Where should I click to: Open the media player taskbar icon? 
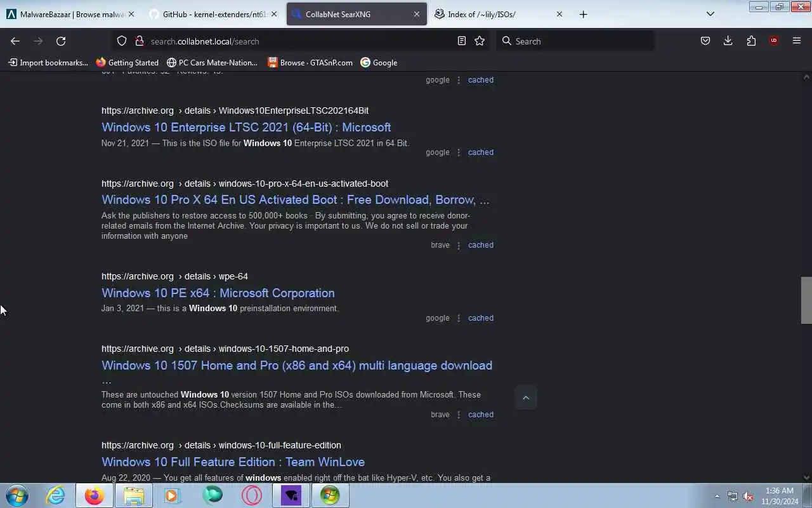tap(173, 495)
